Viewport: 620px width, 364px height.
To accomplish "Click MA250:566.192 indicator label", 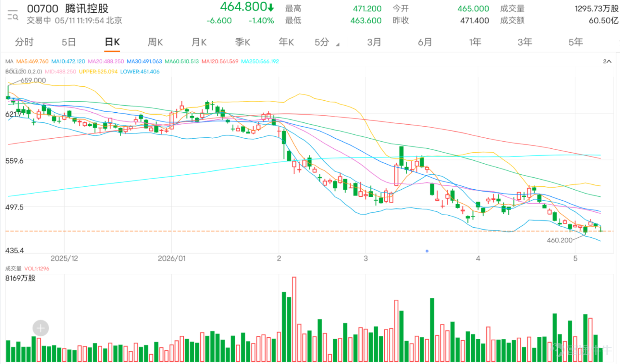I will [260, 62].
